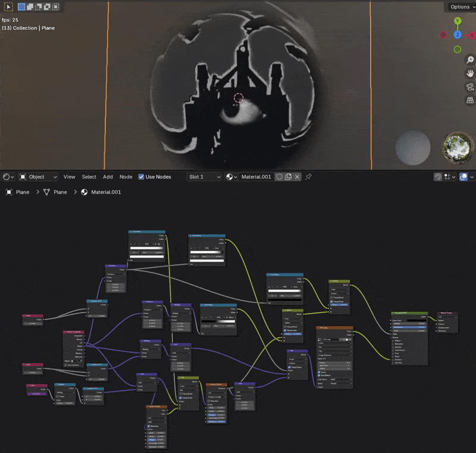Click IOR slider in Principled BSDF

[409, 330]
